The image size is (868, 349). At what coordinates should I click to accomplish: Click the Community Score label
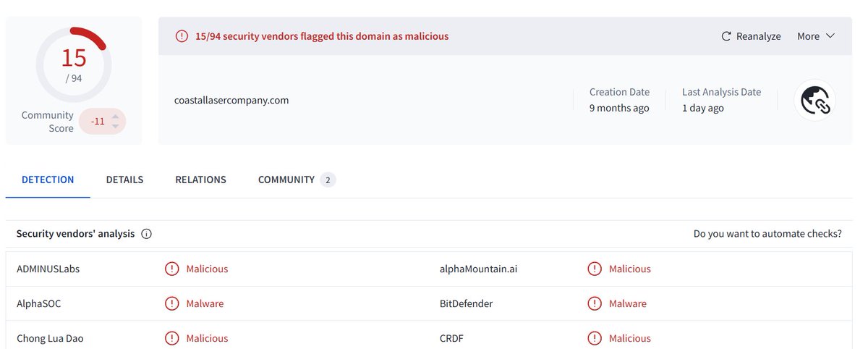pos(48,122)
